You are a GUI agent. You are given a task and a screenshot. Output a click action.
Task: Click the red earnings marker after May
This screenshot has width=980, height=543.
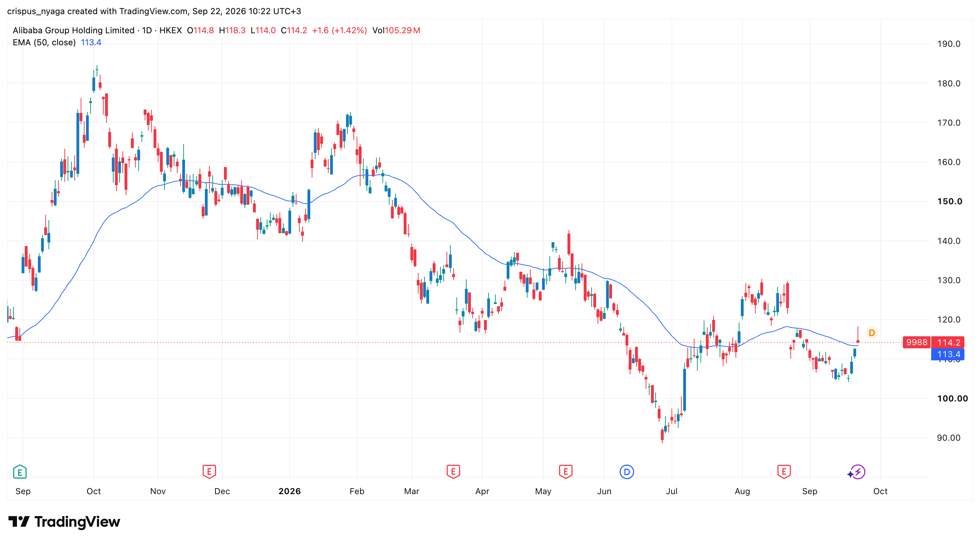(566, 472)
